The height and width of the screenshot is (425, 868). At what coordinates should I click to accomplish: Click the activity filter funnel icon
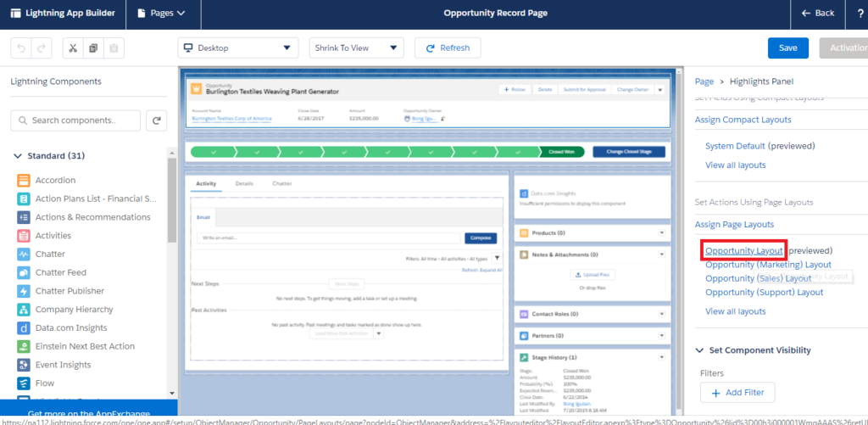coord(497,258)
